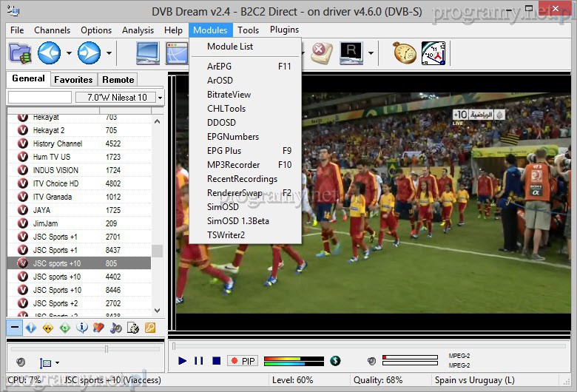Open the 7.0°W Nilesat satellite dropdown

pos(160,98)
